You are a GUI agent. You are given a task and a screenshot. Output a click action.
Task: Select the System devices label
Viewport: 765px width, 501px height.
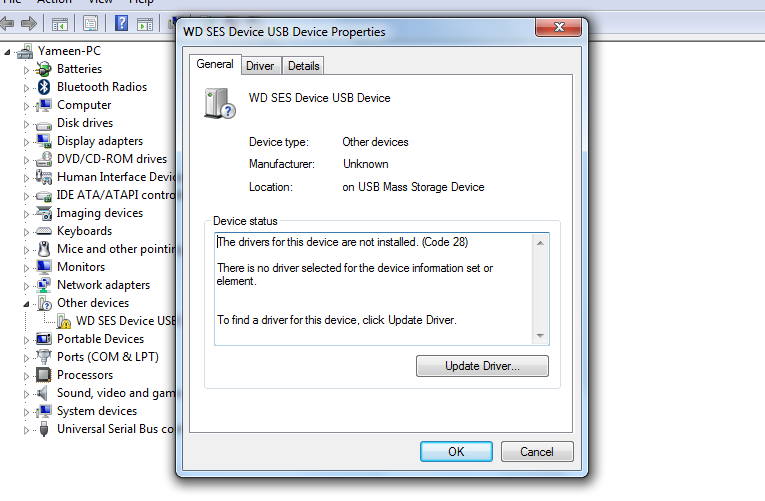(x=97, y=411)
